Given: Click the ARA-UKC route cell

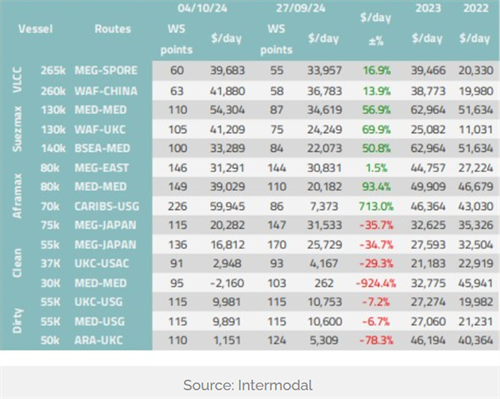Looking at the screenshot, I should [x=98, y=340].
